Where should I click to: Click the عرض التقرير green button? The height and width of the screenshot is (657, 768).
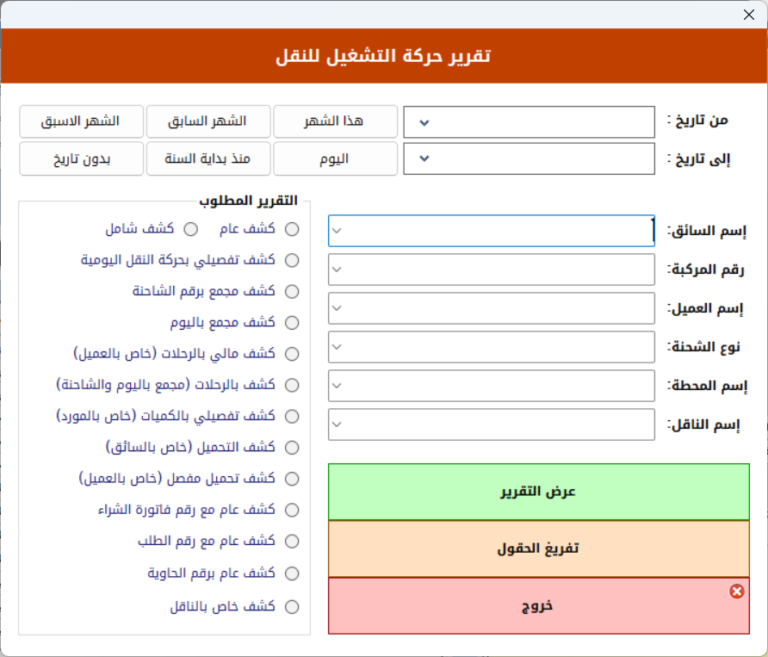pyautogui.click(x=538, y=492)
